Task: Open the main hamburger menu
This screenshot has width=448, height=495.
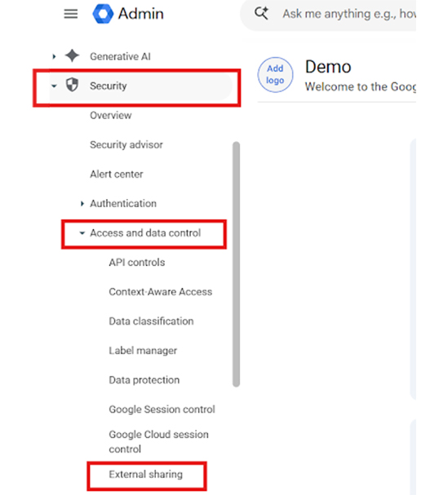Action: 71,14
